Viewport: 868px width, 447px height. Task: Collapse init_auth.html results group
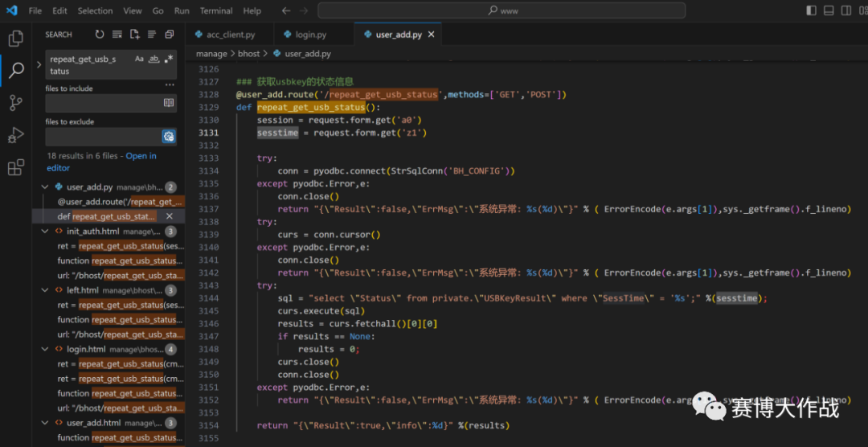pyautogui.click(x=46, y=232)
